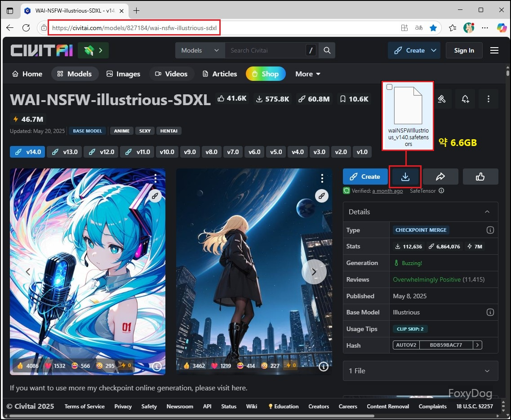Screen dimensions: 511x420
Task: Click the thumbs-up like button
Action: pyautogui.click(x=480, y=177)
